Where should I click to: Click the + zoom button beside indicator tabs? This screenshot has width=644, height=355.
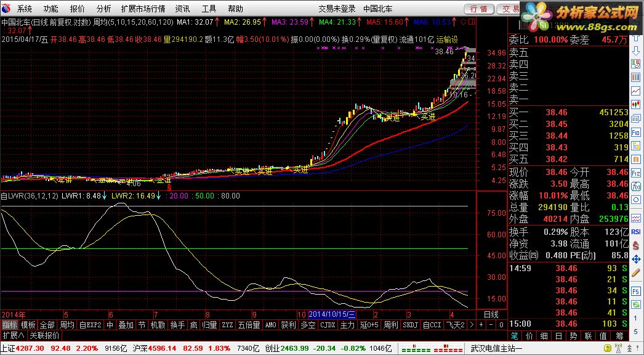tap(481, 325)
